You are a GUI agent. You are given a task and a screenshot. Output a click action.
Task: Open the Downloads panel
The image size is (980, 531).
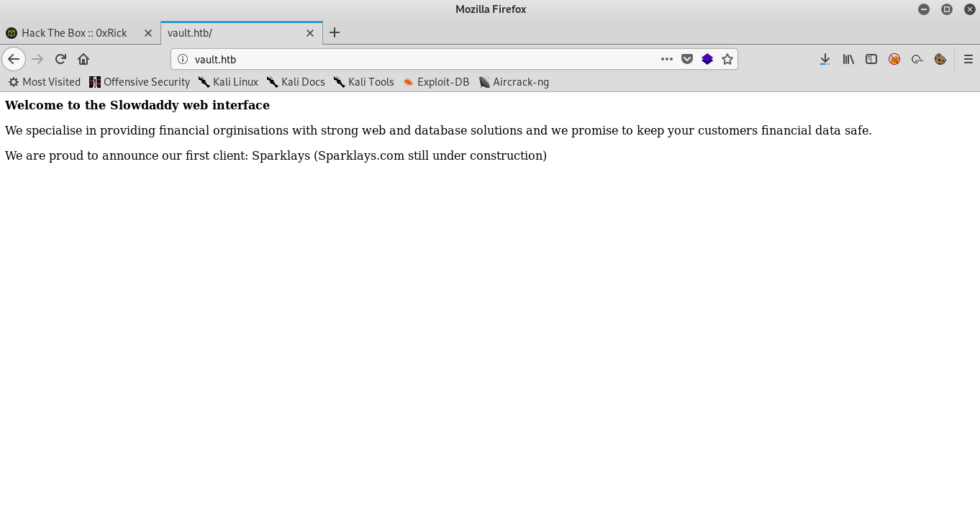(x=825, y=59)
